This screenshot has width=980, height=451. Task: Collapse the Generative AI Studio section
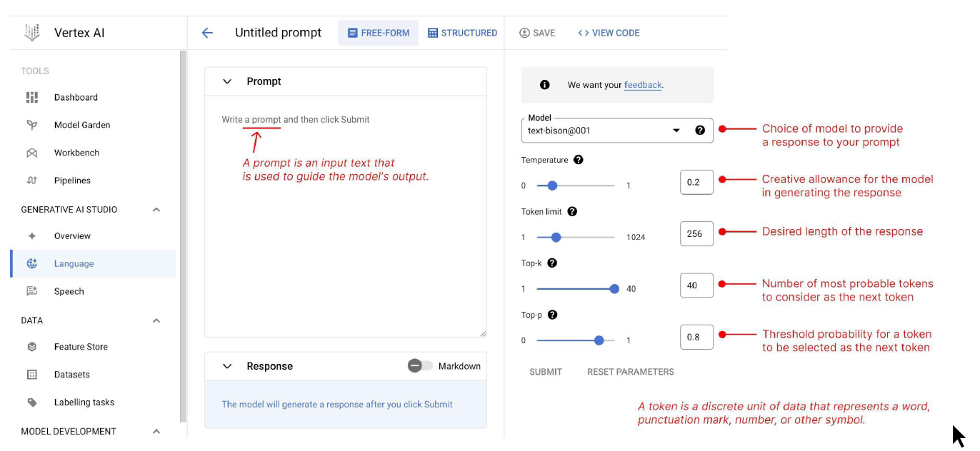click(156, 210)
